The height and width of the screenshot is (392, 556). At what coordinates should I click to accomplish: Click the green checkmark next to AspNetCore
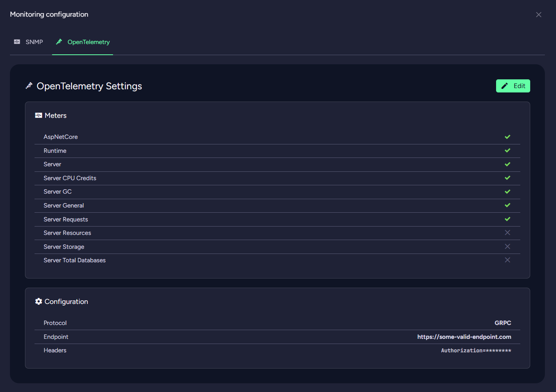[507, 136]
